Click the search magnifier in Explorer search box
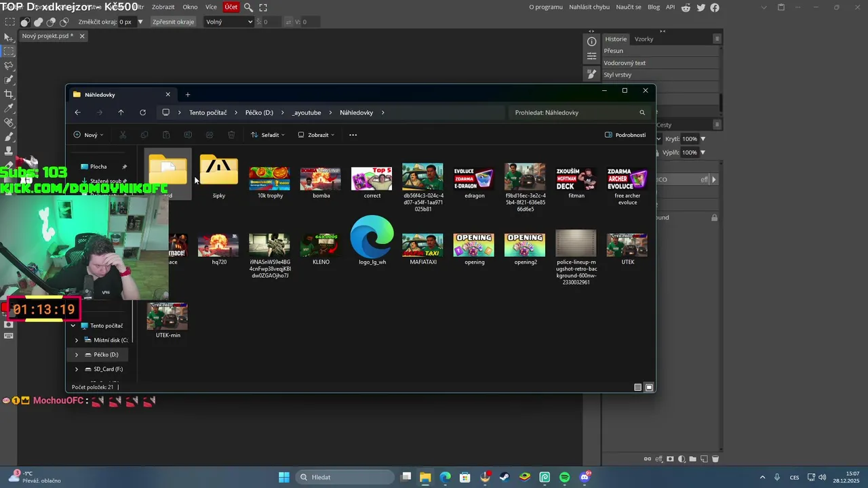 tap(642, 113)
